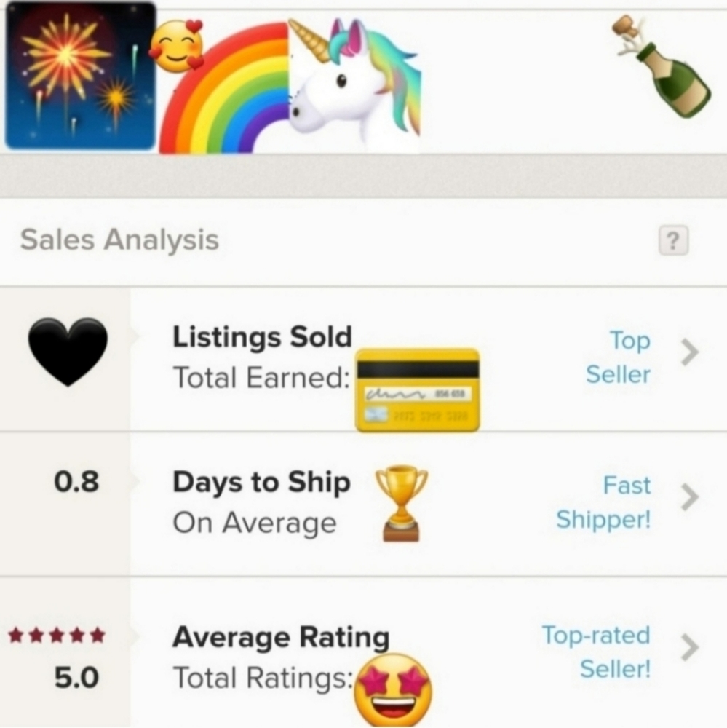Tap the star-eyes face emoji
This screenshot has width=727, height=728.
tap(393, 689)
